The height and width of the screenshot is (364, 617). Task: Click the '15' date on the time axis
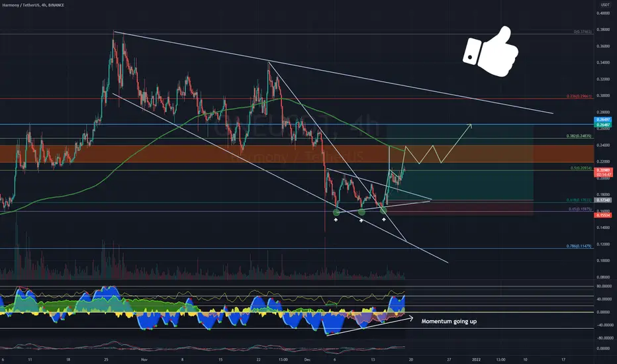[x=220, y=359]
